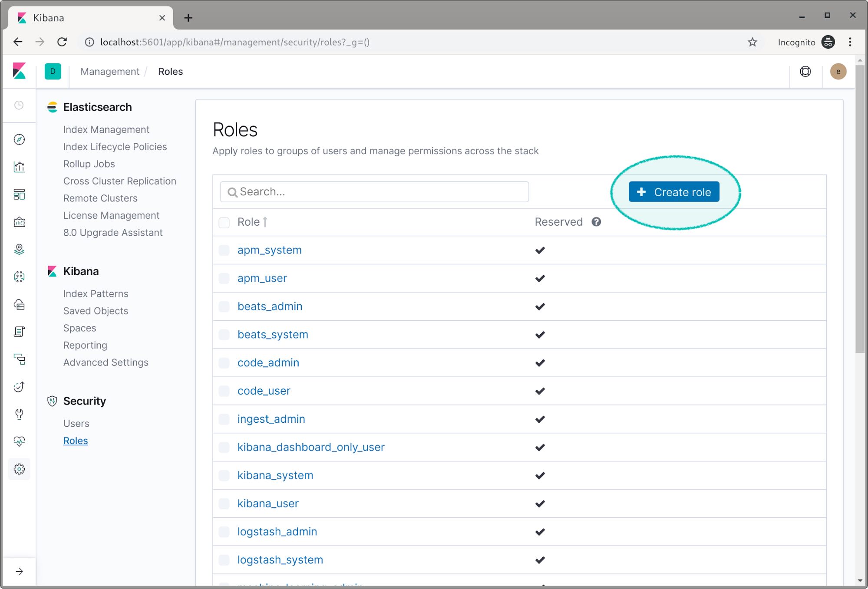Click the Dev Tools wrench icon in sidebar

20,414
